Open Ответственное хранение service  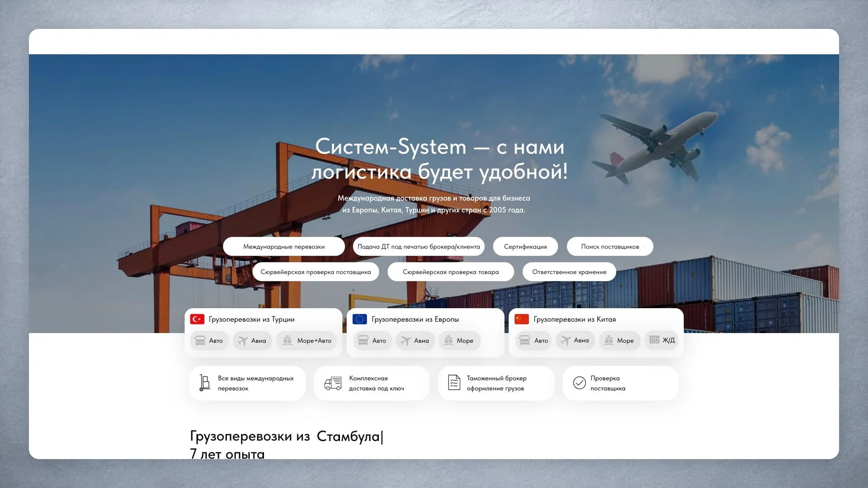click(x=569, y=272)
